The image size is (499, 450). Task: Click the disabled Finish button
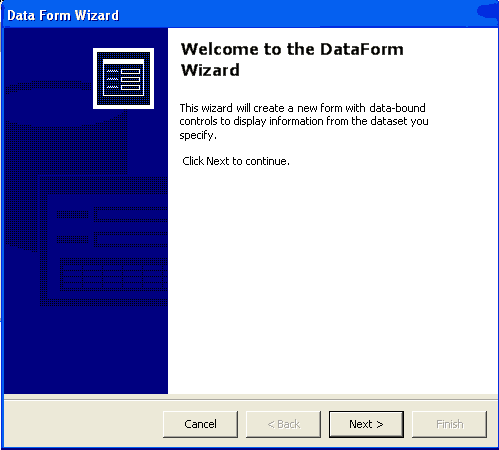pos(449,424)
